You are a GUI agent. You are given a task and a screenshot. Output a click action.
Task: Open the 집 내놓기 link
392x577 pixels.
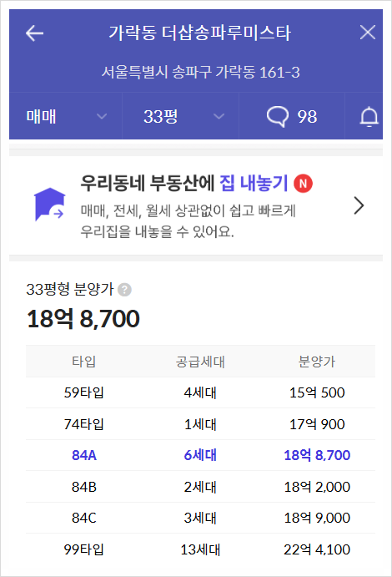[x=254, y=183]
